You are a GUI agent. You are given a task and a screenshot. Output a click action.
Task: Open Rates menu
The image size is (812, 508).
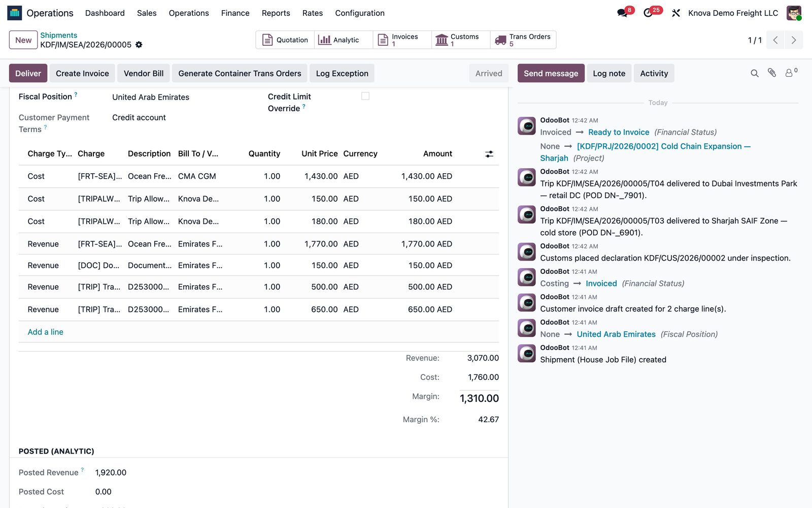tap(313, 13)
